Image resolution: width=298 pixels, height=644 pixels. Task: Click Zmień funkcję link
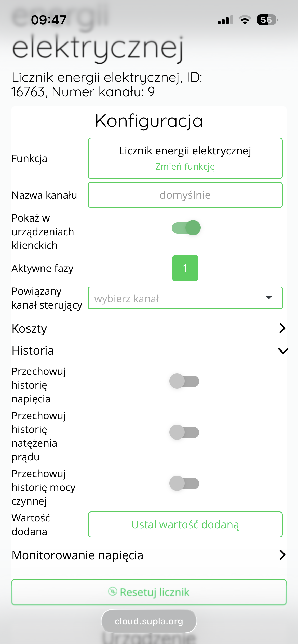(x=185, y=166)
